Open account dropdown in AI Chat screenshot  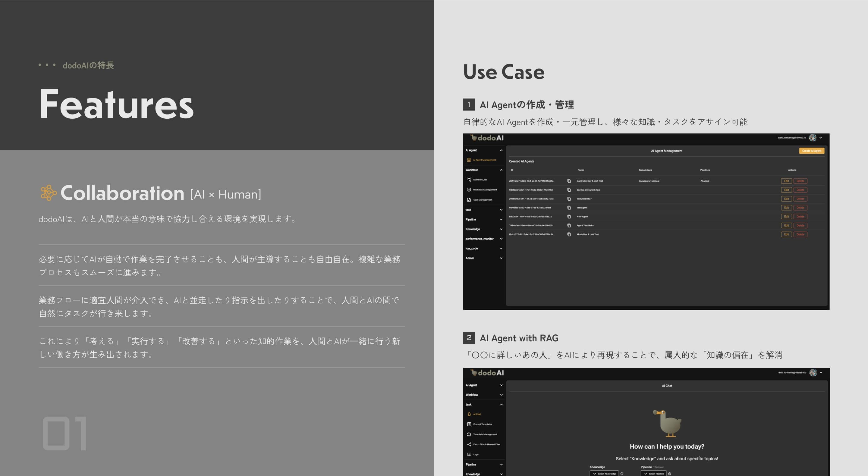tap(821, 373)
